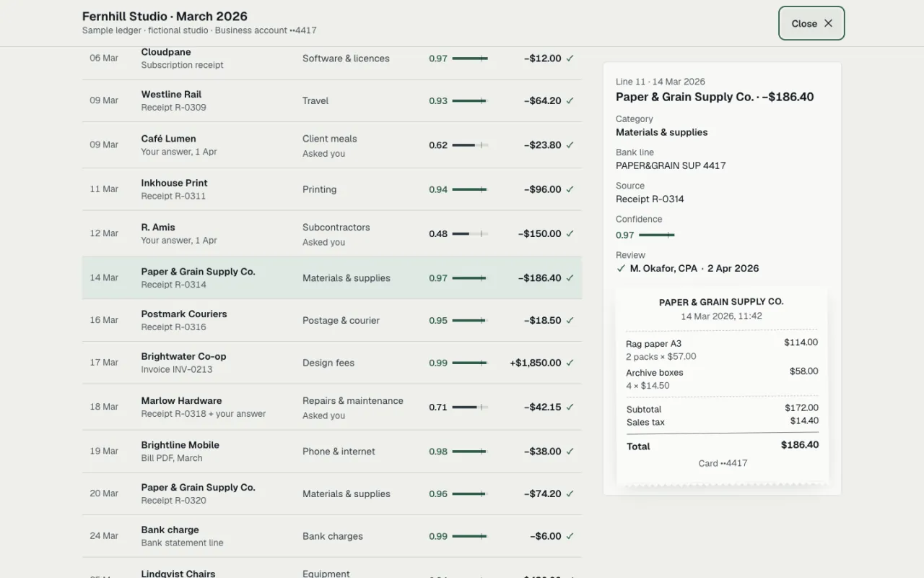Click the confidence bar in the Line 11 detail panel

click(x=657, y=235)
